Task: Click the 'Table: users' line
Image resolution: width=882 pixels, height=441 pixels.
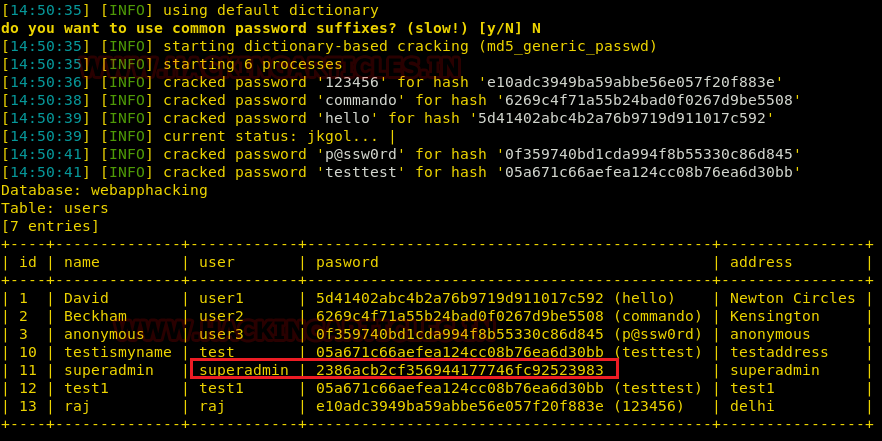Action: [54, 208]
